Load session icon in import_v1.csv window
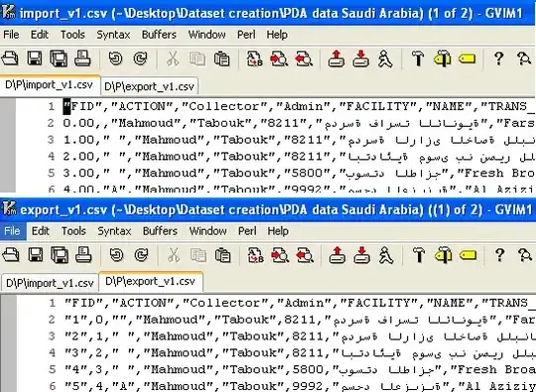 coord(336,59)
